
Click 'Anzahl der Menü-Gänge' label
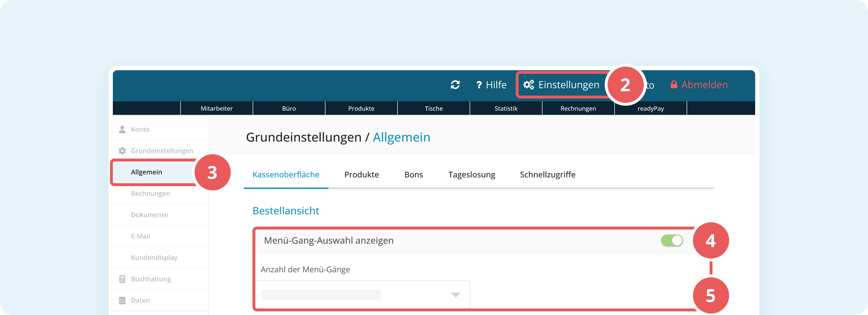point(305,269)
